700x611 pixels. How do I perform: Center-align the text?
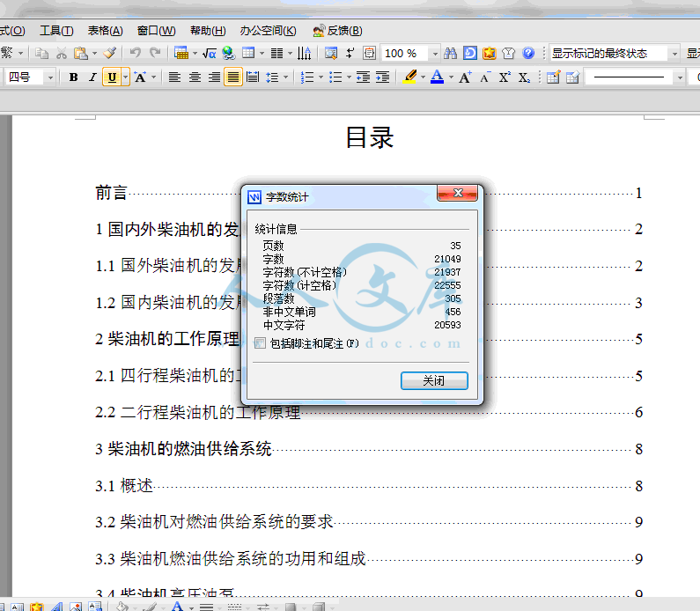(x=195, y=77)
